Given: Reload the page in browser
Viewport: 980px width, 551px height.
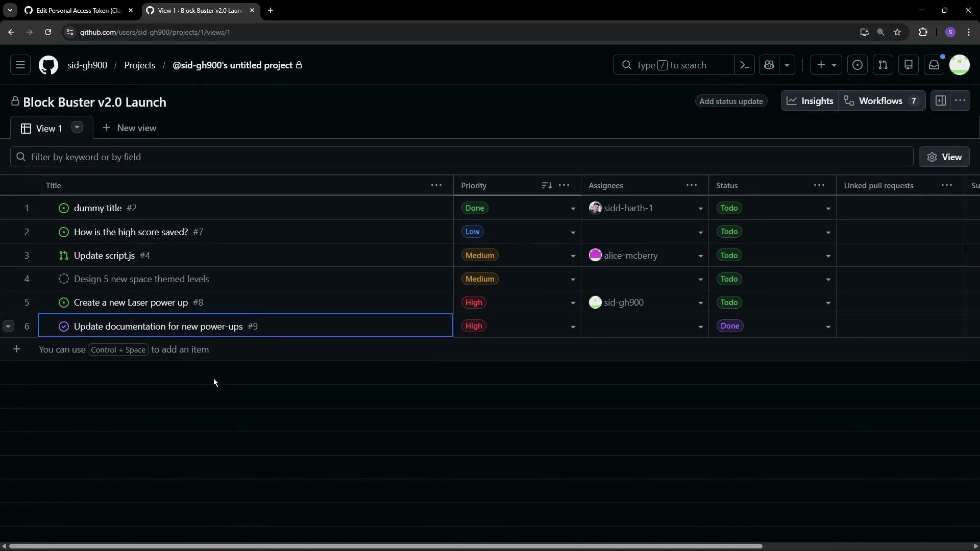Looking at the screenshot, I should point(48,32).
